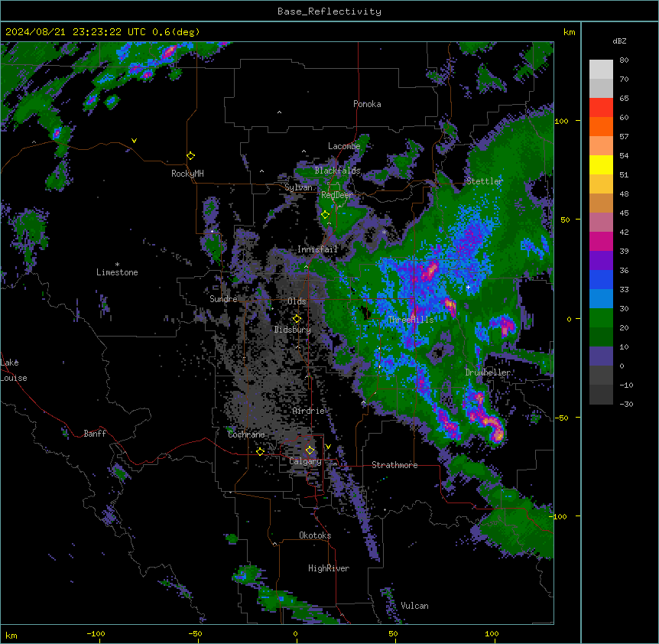Click the Drumheller label
Screen dimensions: 659x644
point(488,372)
